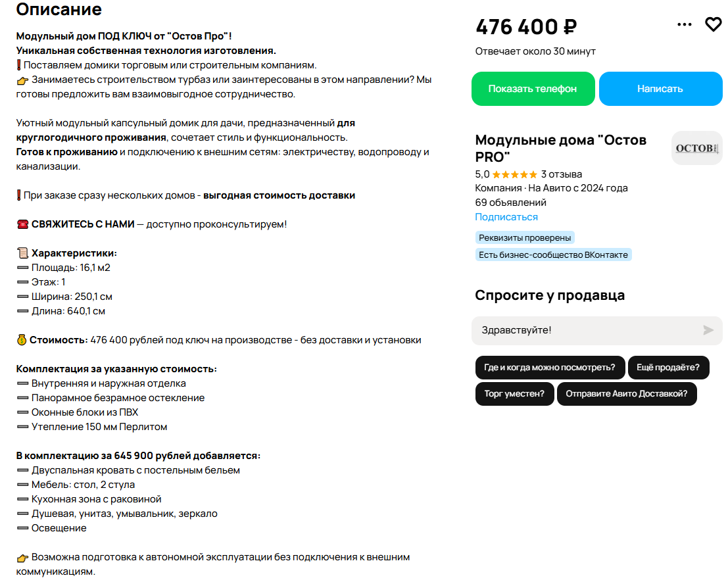The height and width of the screenshot is (582, 728).
Task: Click the blue Написать button
Action: coord(660,88)
